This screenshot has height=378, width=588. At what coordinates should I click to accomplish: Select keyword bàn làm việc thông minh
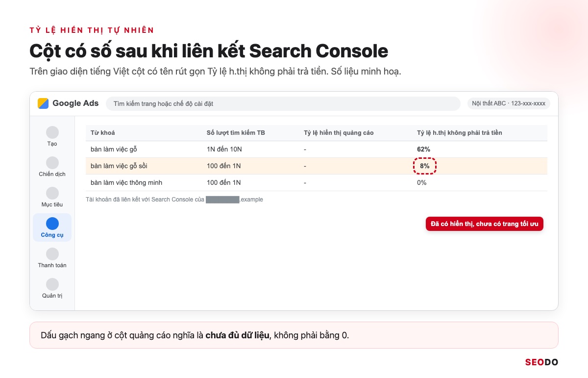[126, 183]
